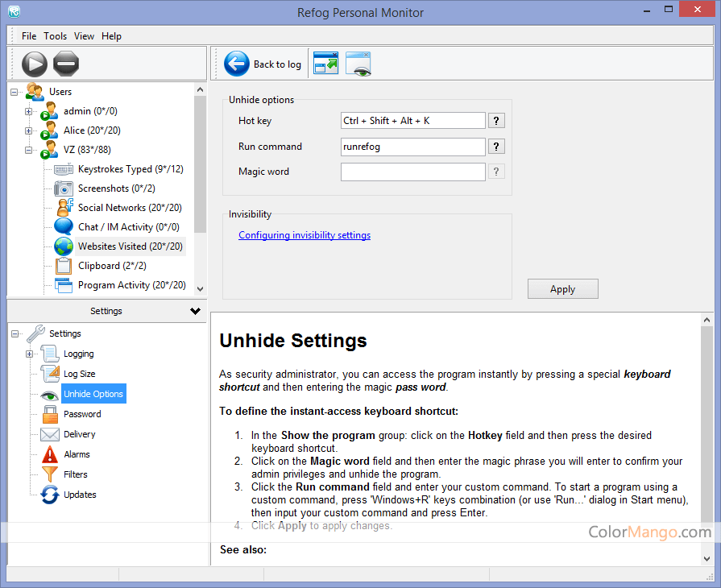Open Configuring invisibility settings link
This screenshot has width=721, height=588.
[x=305, y=235]
